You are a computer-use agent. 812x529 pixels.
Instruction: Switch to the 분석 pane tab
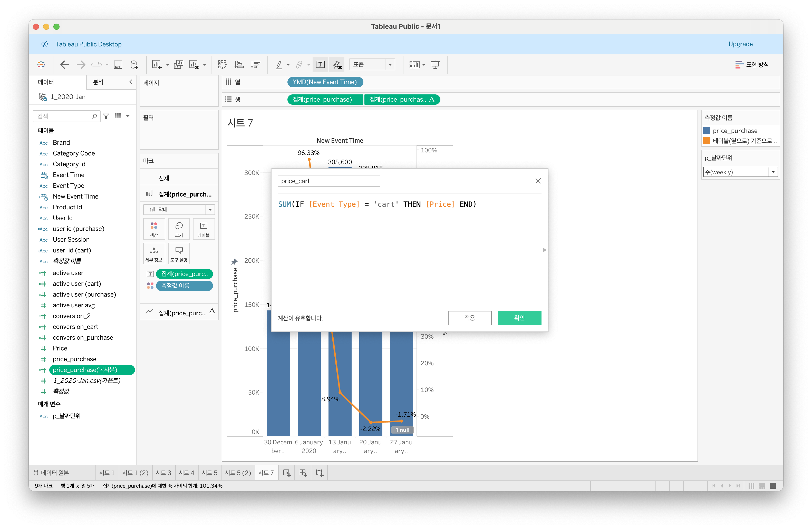tap(98, 82)
